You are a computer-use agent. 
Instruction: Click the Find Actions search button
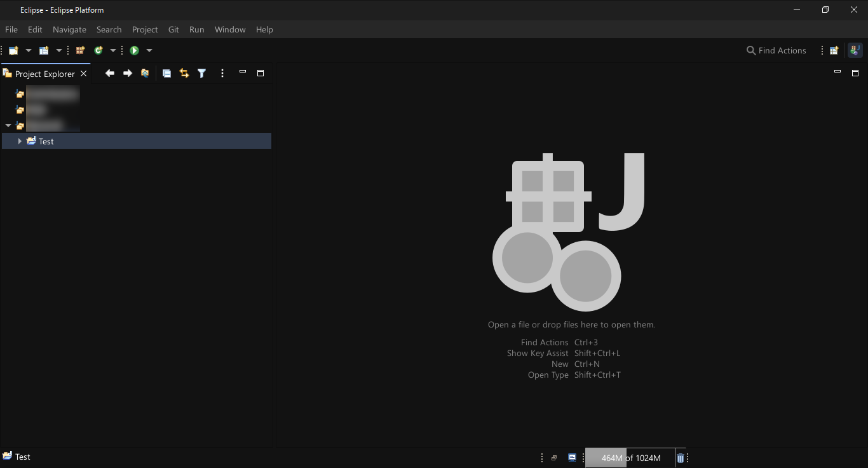tap(776, 50)
